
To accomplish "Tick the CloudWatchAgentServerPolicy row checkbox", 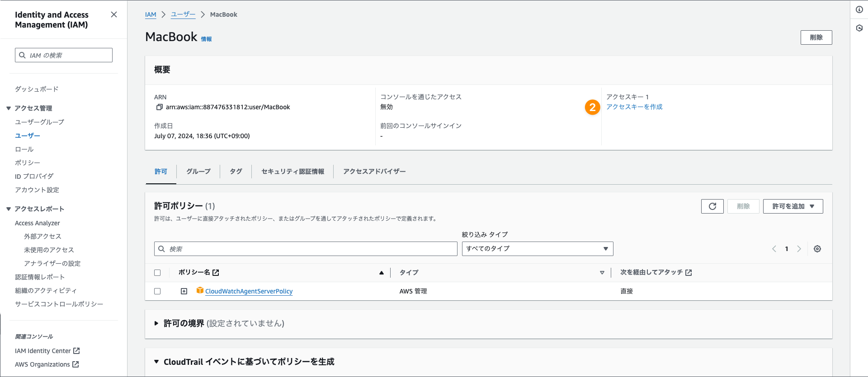I will (x=157, y=291).
